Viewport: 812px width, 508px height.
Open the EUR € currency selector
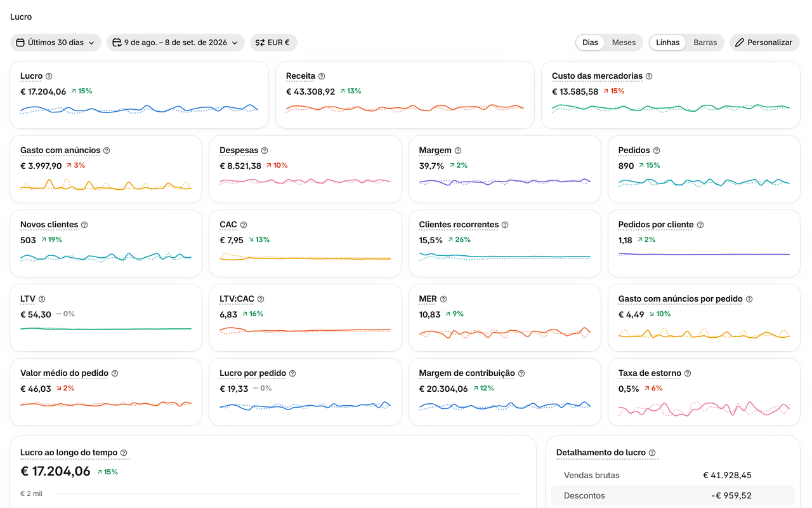pos(273,43)
